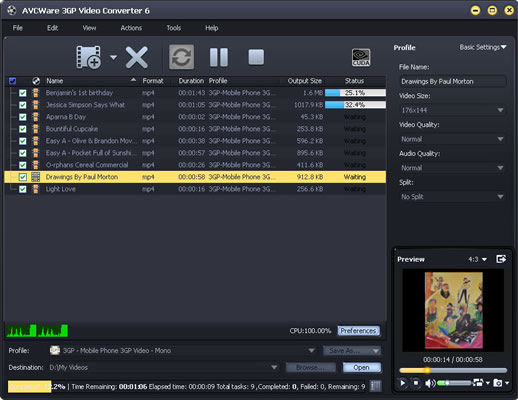The image size is (518, 400).
Task: Click the Preferences button
Action: 358,331
